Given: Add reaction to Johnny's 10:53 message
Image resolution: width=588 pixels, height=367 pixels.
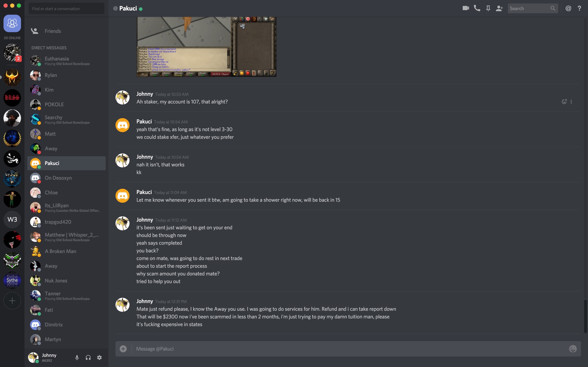Looking at the screenshot, I should coord(564,102).
